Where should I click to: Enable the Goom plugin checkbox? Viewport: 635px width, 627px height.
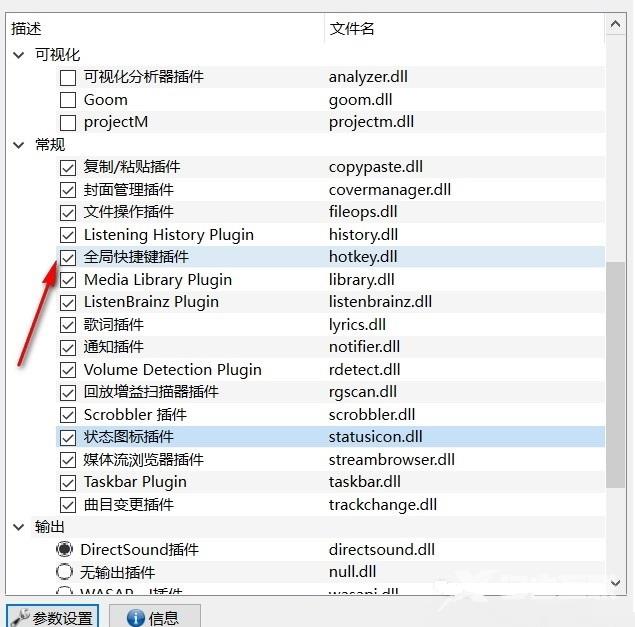click(68, 100)
